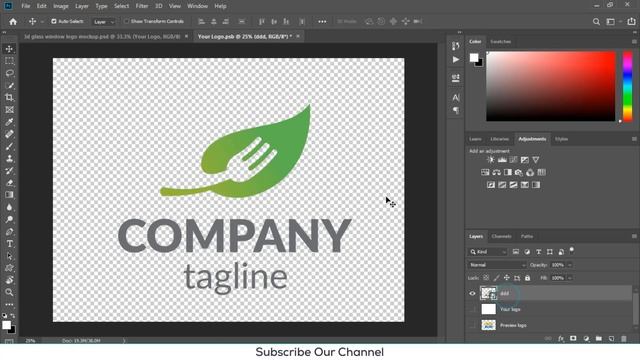Click foreground color swatch in Color panel
Image resolution: width=640 pixels, height=360 pixels.
(473, 58)
